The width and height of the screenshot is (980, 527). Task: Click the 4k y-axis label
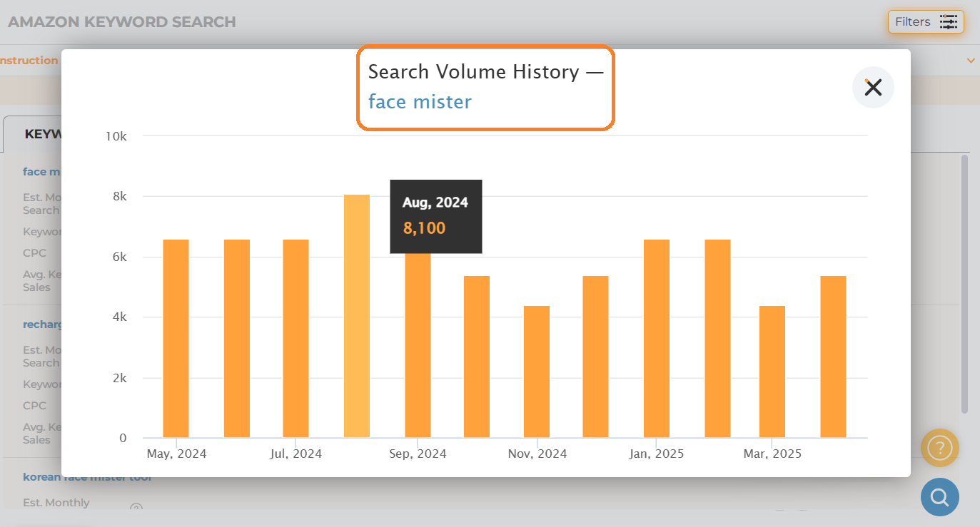118,317
